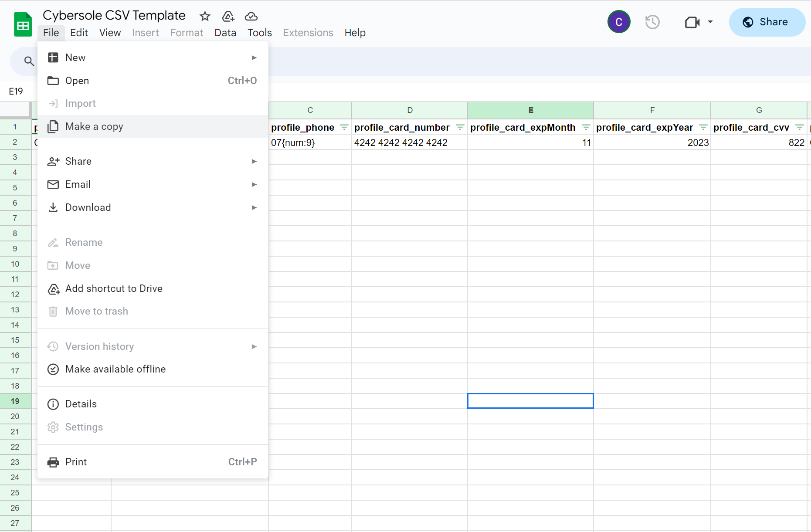Click the Download arrow icon
This screenshot has width=811, height=532.
53,207
